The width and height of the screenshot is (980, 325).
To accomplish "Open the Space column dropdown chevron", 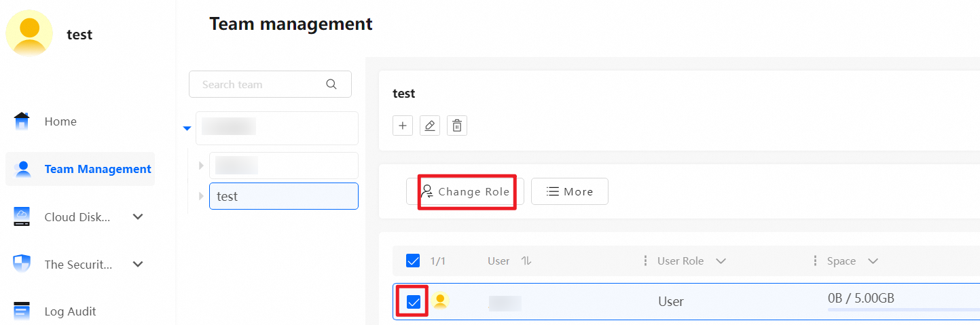I will [x=873, y=261].
